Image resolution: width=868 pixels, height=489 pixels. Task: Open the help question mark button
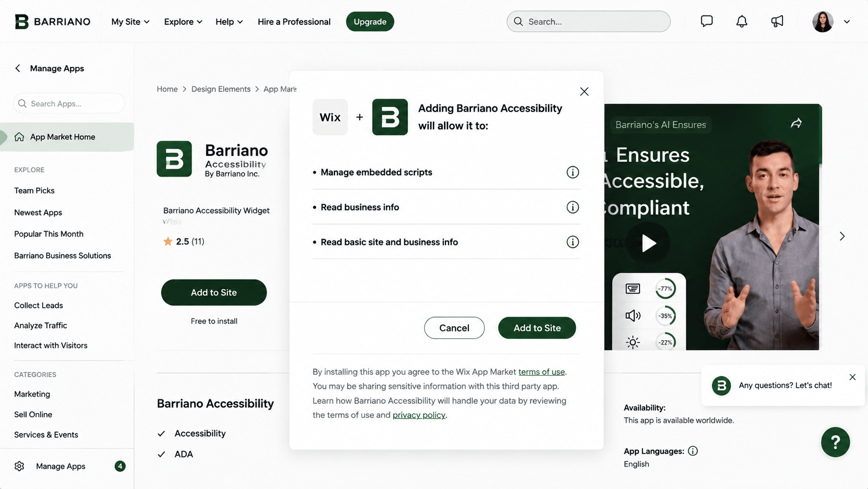835,442
